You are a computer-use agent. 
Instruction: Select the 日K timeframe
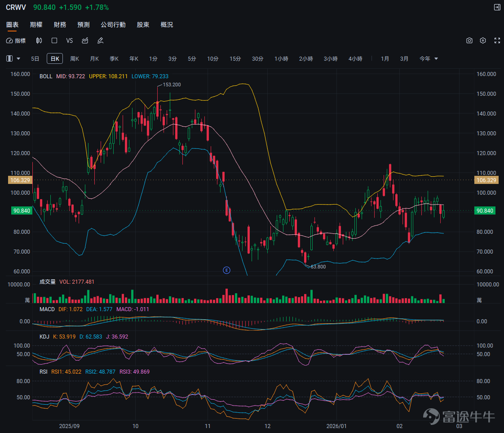click(x=55, y=58)
